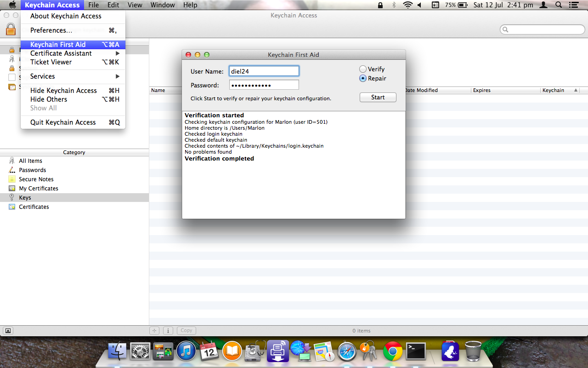Choose About Keychain Access
The image size is (588, 368).
click(73, 16)
